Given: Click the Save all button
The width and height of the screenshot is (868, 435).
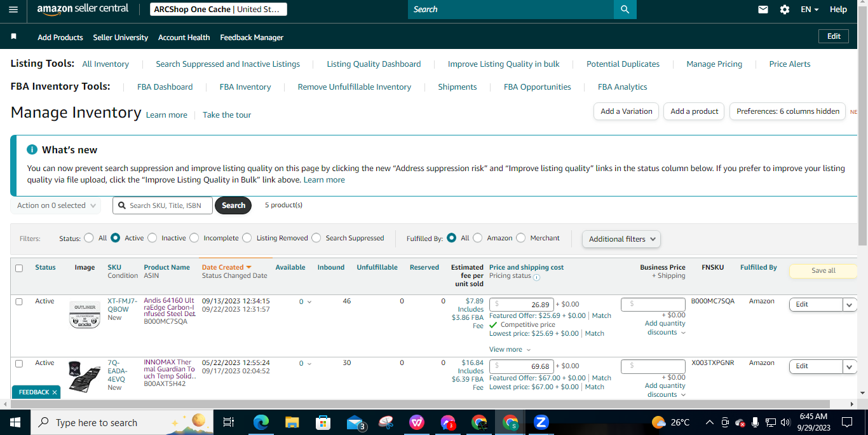Looking at the screenshot, I should pos(824,271).
